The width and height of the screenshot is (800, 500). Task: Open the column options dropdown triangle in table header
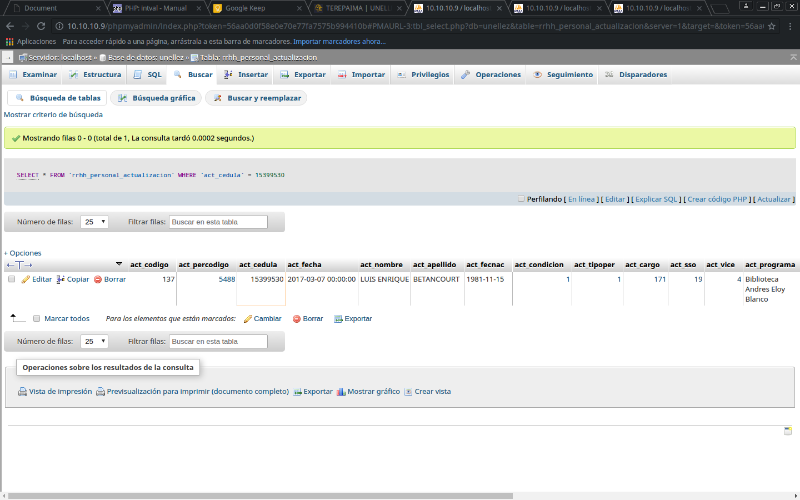[119, 264]
